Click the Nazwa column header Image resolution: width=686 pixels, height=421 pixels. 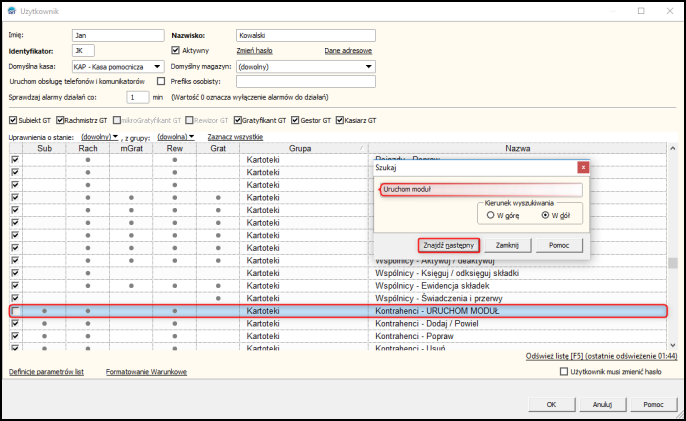pos(517,148)
